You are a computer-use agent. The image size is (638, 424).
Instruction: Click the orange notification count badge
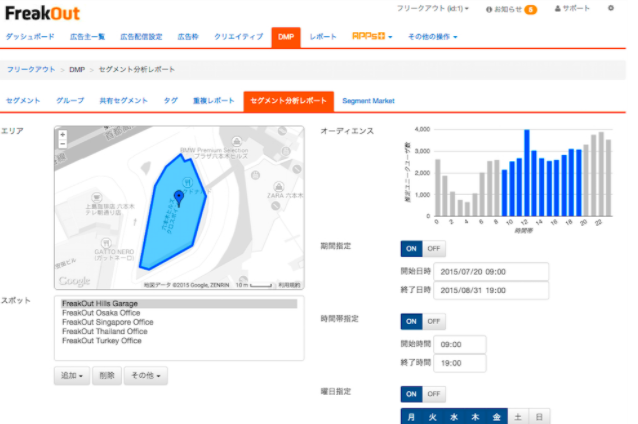tap(531, 9)
